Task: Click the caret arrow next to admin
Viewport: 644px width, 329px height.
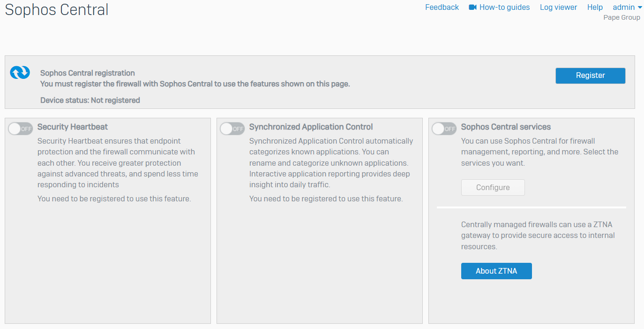Action: (x=640, y=8)
